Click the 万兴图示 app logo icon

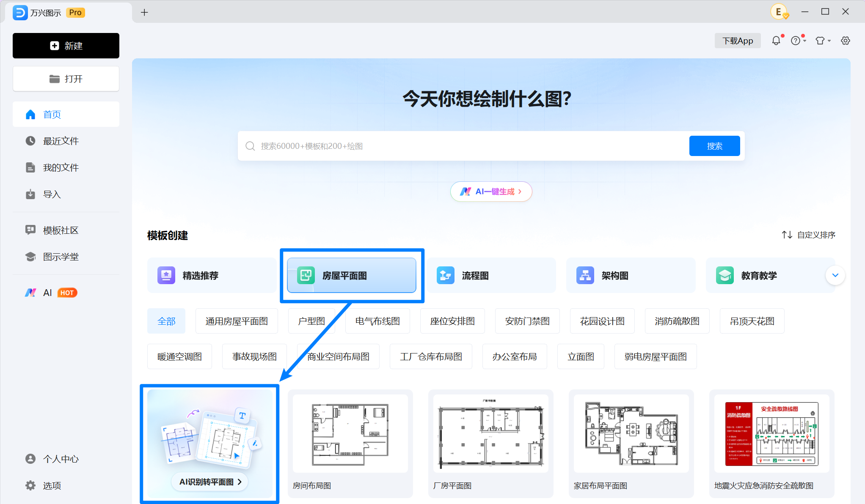click(x=20, y=13)
